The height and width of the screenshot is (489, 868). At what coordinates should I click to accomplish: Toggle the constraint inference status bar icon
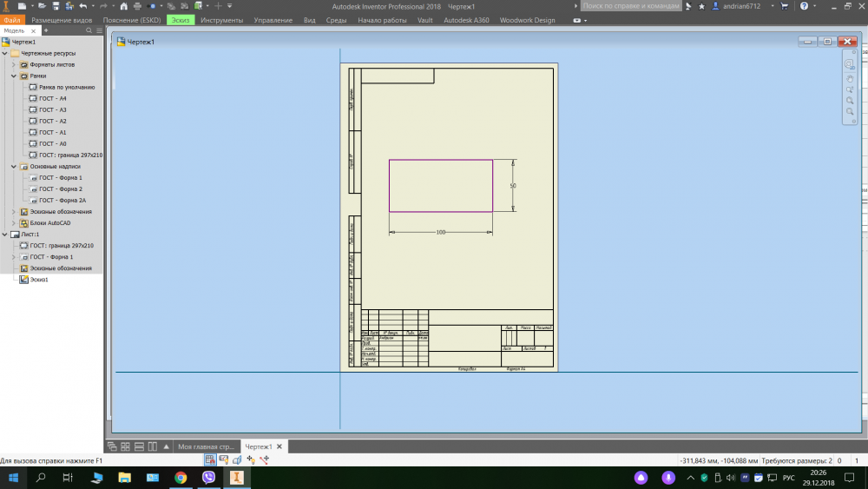tap(223, 459)
